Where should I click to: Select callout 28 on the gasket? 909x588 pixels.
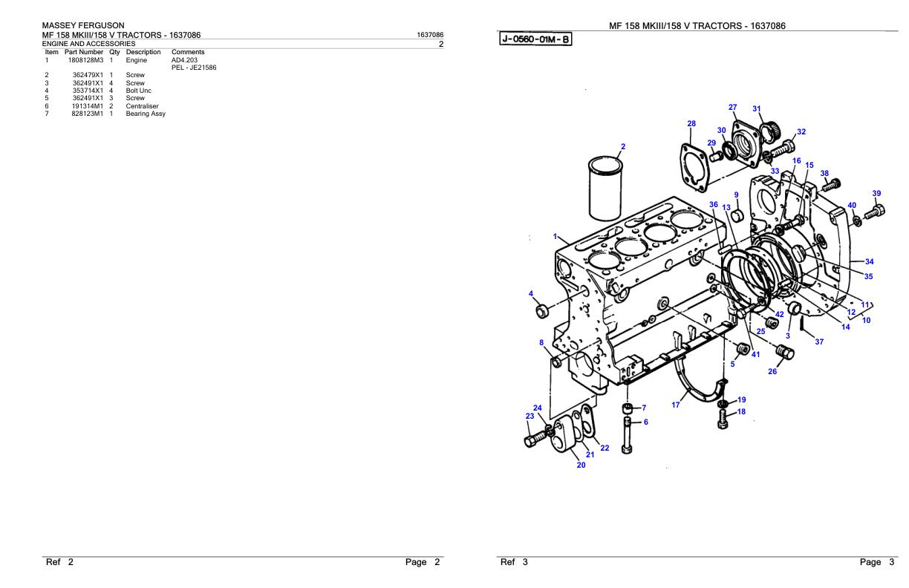coord(691,123)
